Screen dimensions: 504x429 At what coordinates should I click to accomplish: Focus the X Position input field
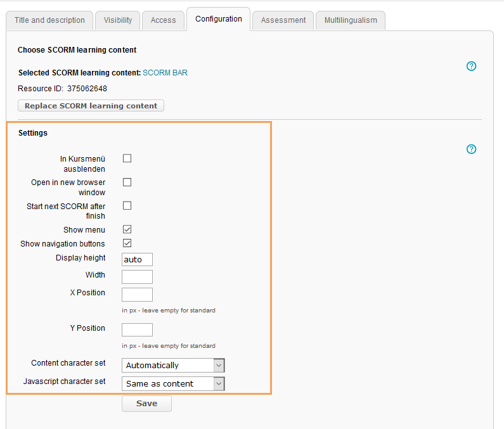click(137, 295)
